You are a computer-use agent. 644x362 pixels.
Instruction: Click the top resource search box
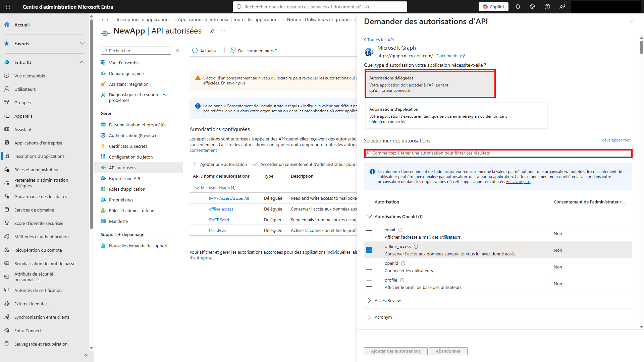coord(320,7)
